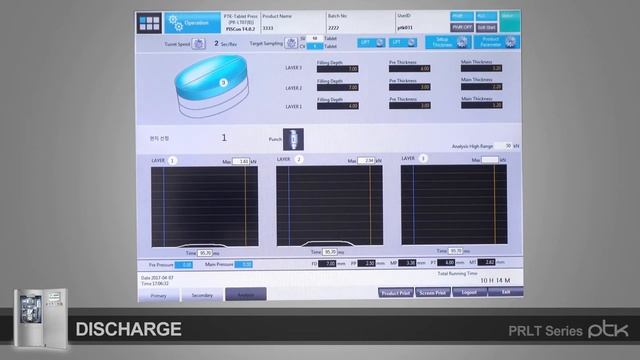The image size is (640, 360).
Task: Click the Operation gears button
Action: [192, 23]
